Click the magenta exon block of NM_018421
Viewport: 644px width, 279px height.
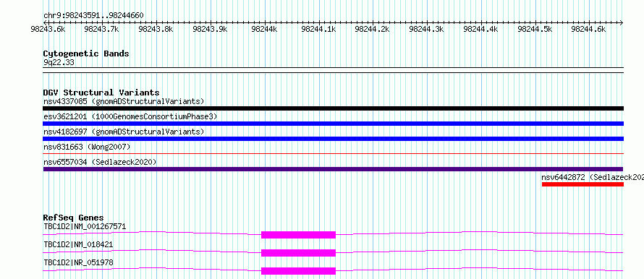(x=299, y=253)
